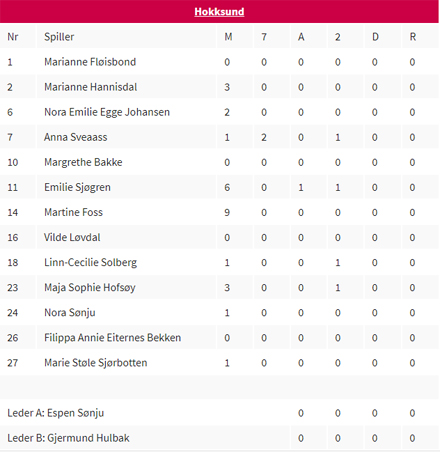Click on Margrethe Bakke name
The width and height of the screenshot is (440, 452).
tap(83, 162)
